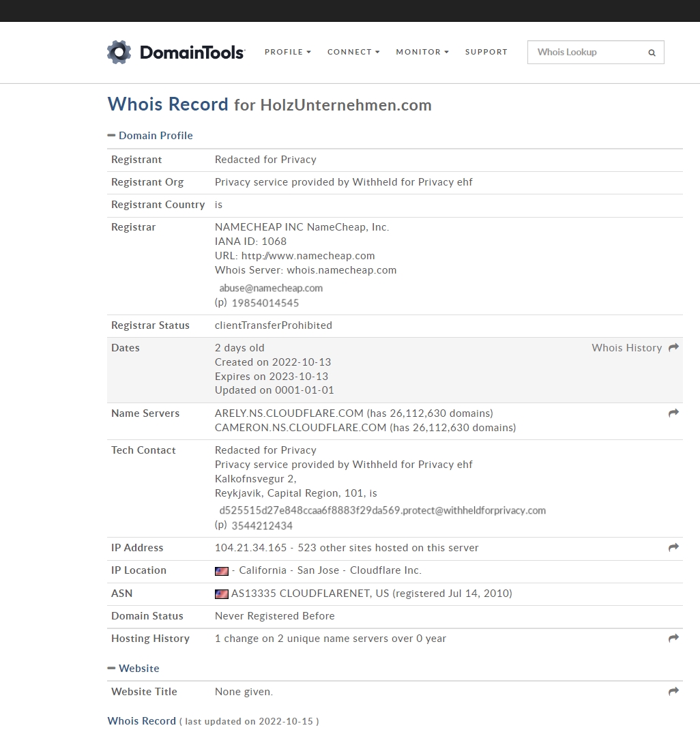Click Website Title 'None given.' value
Image resolution: width=700 pixels, height=730 pixels.
[244, 692]
